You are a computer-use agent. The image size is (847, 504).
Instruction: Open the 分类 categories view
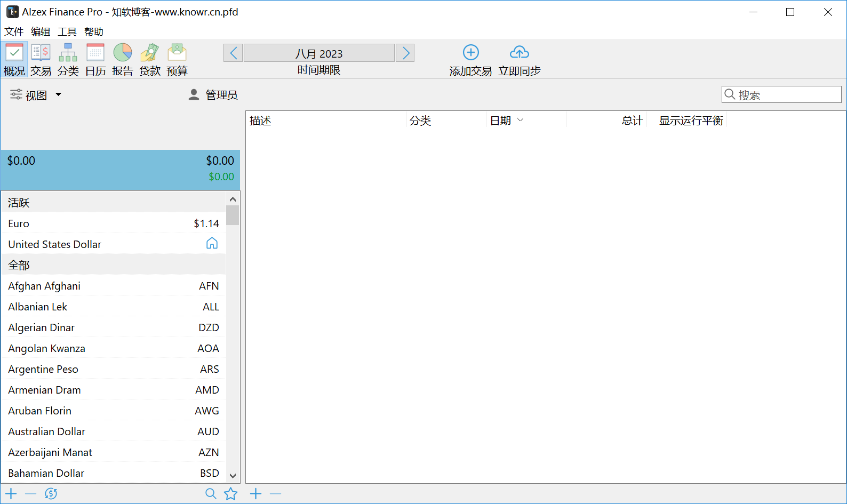pos(68,60)
